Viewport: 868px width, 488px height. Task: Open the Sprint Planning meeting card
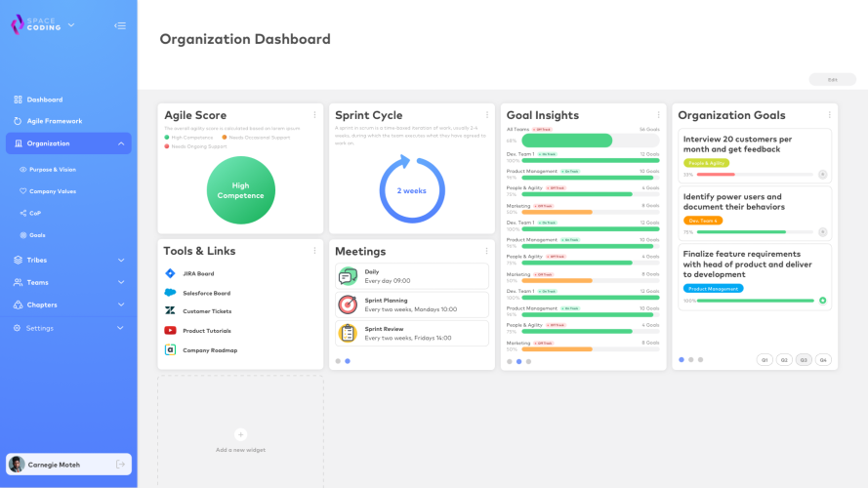[412, 305]
